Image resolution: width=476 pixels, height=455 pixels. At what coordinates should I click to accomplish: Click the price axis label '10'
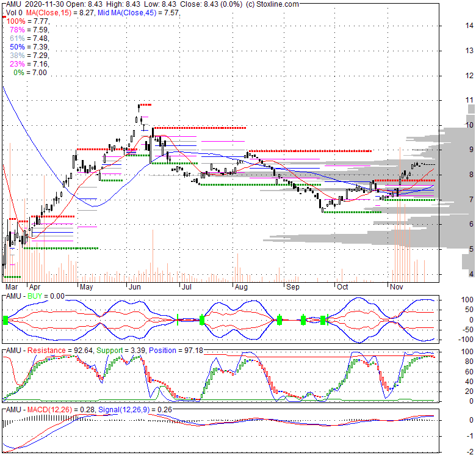click(x=469, y=125)
